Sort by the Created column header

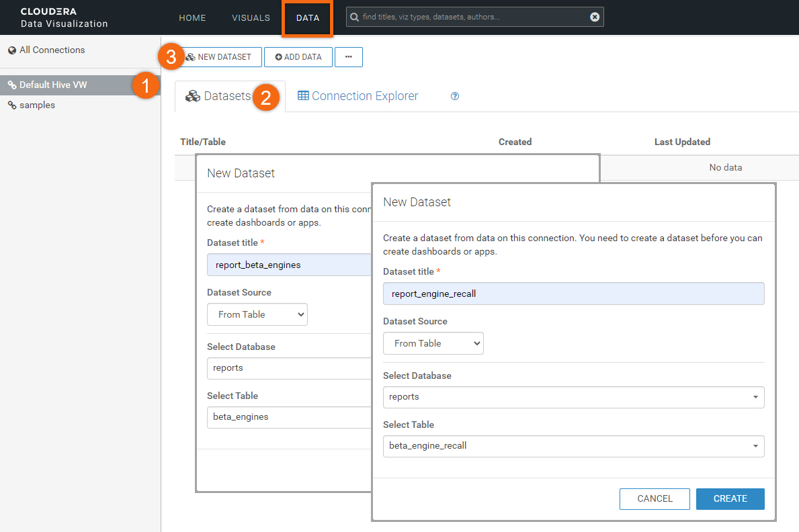point(515,142)
